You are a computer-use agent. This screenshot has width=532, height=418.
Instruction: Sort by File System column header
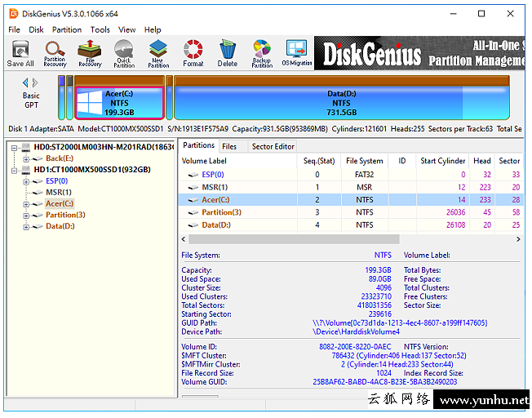click(365, 161)
